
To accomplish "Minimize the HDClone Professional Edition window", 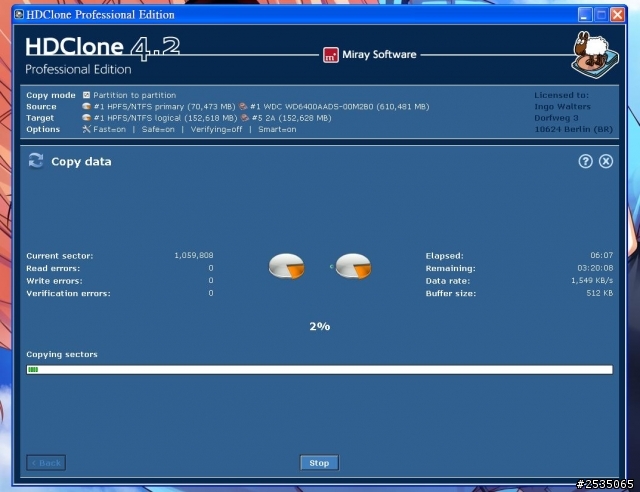I will [x=585, y=15].
